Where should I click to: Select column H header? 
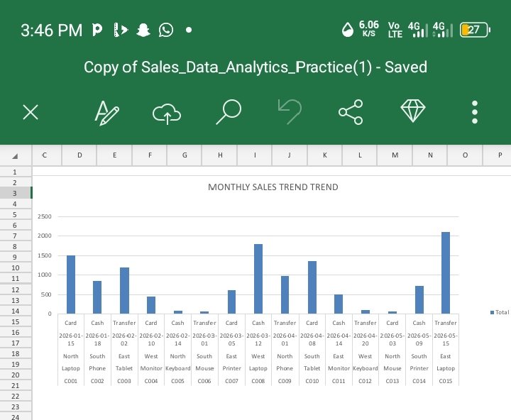[220, 155]
